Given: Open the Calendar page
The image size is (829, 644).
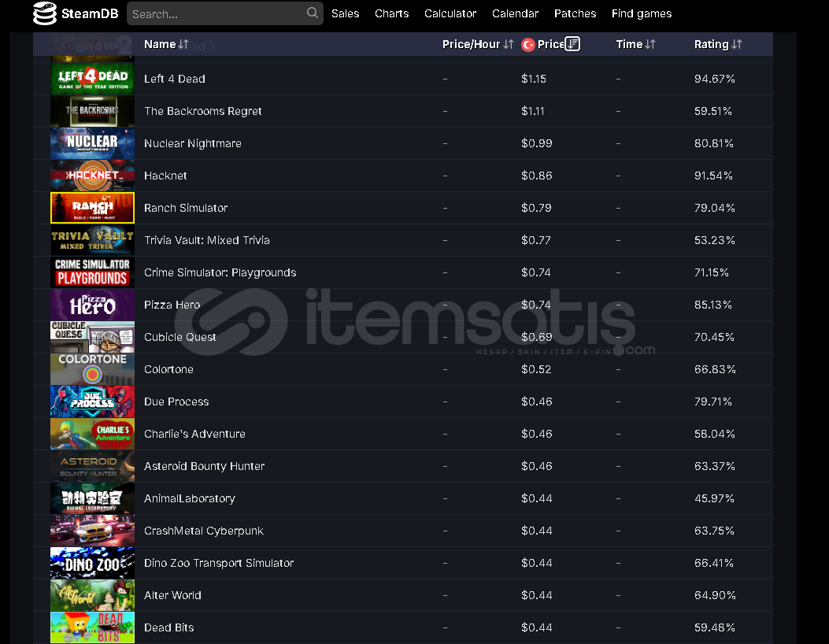Looking at the screenshot, I should tap(516, 13).
